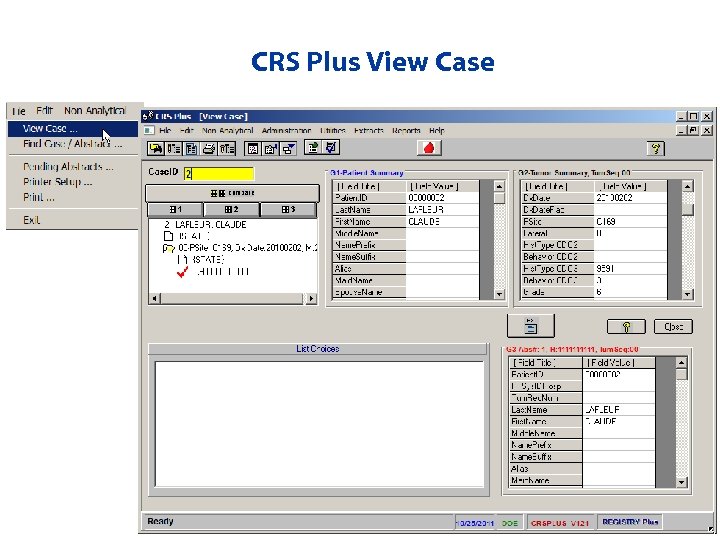Click the yellow question mark help icon
The image size is (720, 540).
[656, 149]
